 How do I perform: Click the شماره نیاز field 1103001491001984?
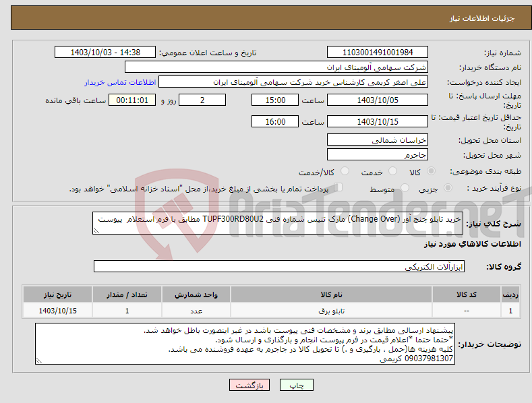click(x=378, y=53)
